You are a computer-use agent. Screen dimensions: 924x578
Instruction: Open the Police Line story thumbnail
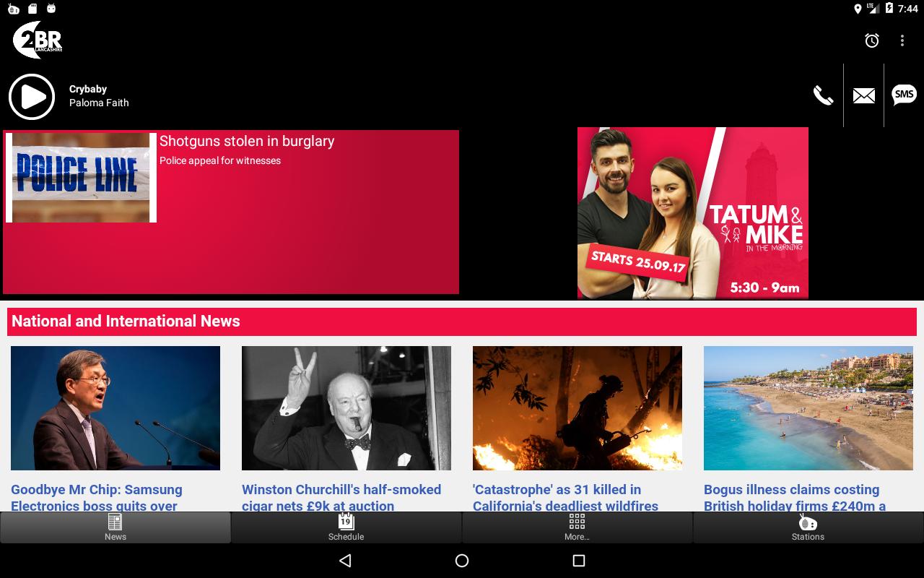pyautogui.click(x=81, y=177)
